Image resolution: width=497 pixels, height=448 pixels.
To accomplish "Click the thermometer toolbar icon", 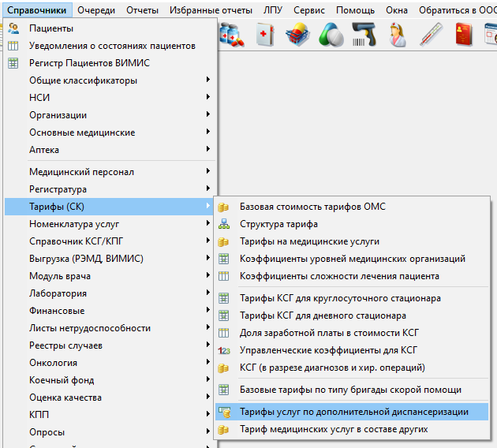I will 430,34.
